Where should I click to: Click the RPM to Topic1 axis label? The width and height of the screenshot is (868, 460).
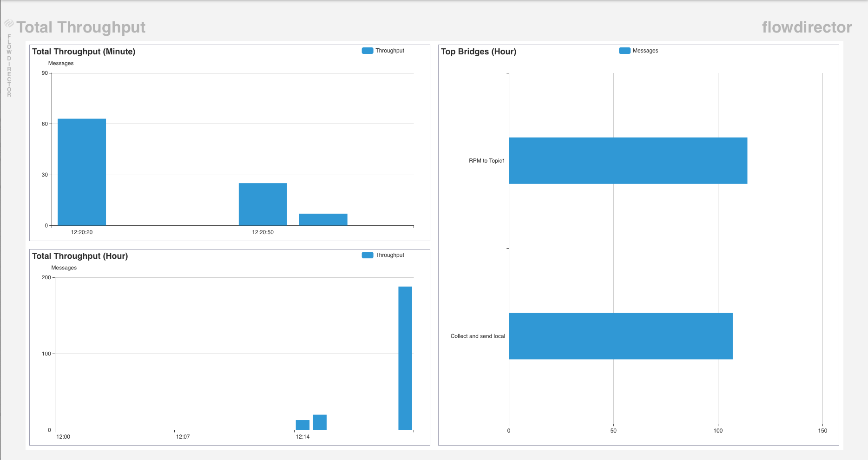pyautogui.click(x=487, y=161)
